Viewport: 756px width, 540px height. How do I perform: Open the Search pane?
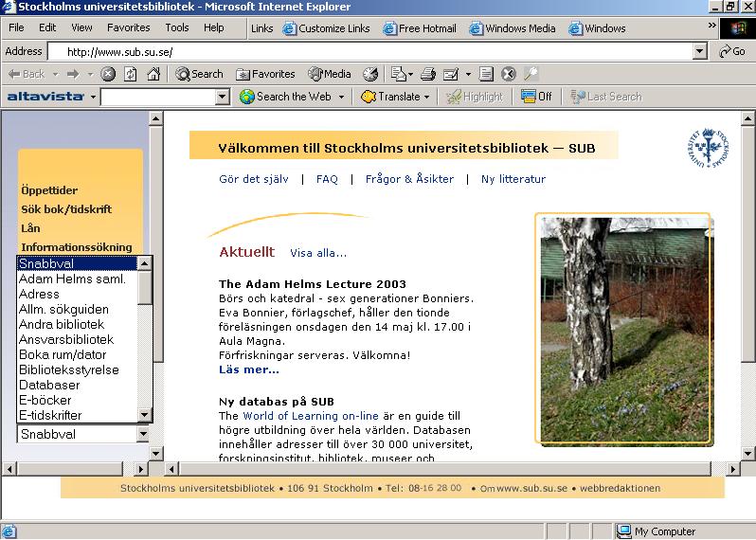click(x=199, y=74)
